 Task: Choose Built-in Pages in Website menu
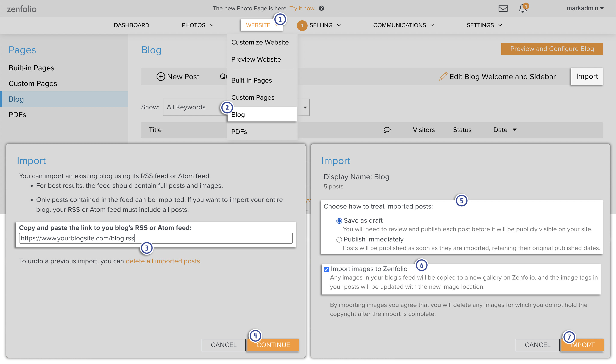252,80
